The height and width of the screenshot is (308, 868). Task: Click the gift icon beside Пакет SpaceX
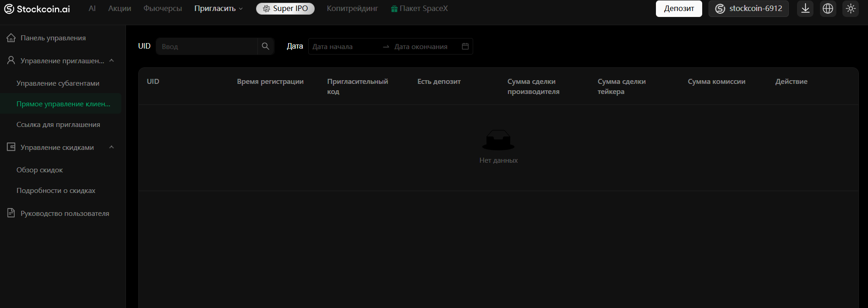[x=394, y=9]
